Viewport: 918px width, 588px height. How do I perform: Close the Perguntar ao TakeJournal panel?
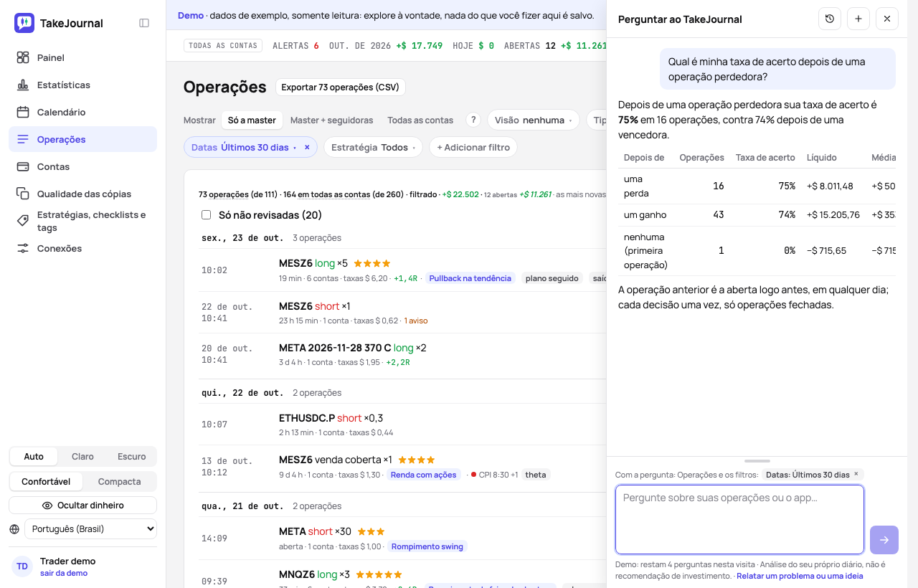click(x=887, y=19)
